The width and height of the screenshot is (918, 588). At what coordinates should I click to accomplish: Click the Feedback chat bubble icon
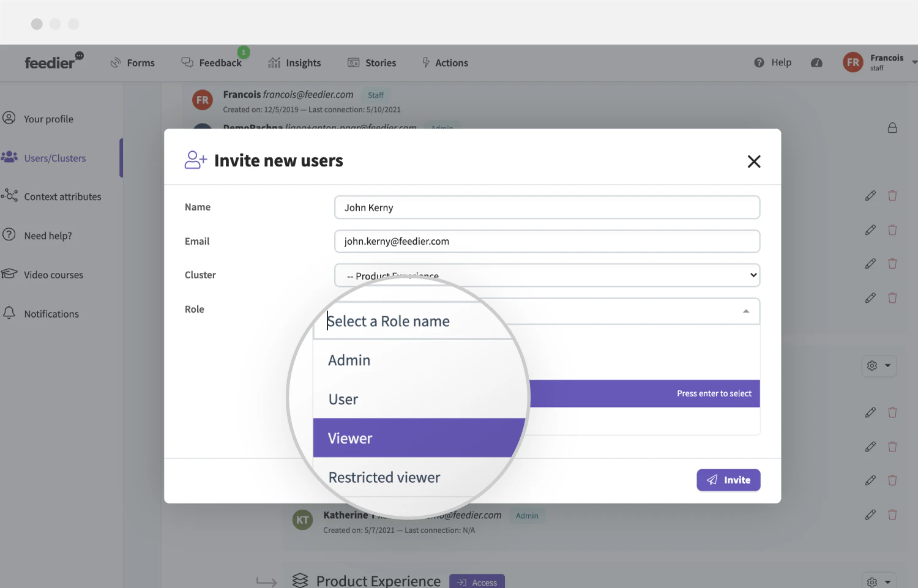186,62
